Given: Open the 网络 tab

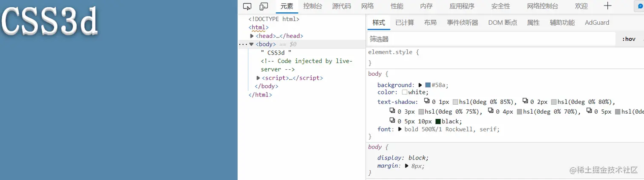Looking at the screenshot, I should click(x=368, y=6).
